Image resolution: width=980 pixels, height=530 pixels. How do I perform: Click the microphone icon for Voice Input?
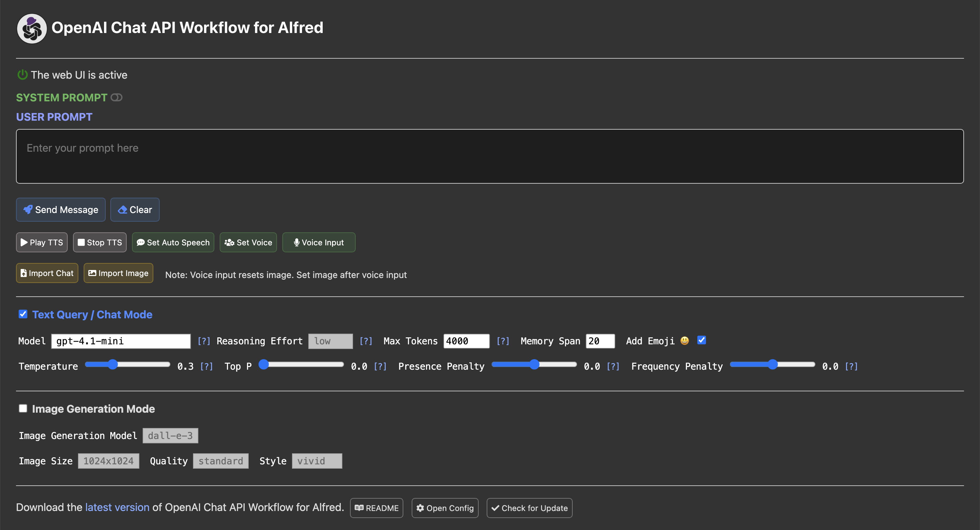[296, 242]
